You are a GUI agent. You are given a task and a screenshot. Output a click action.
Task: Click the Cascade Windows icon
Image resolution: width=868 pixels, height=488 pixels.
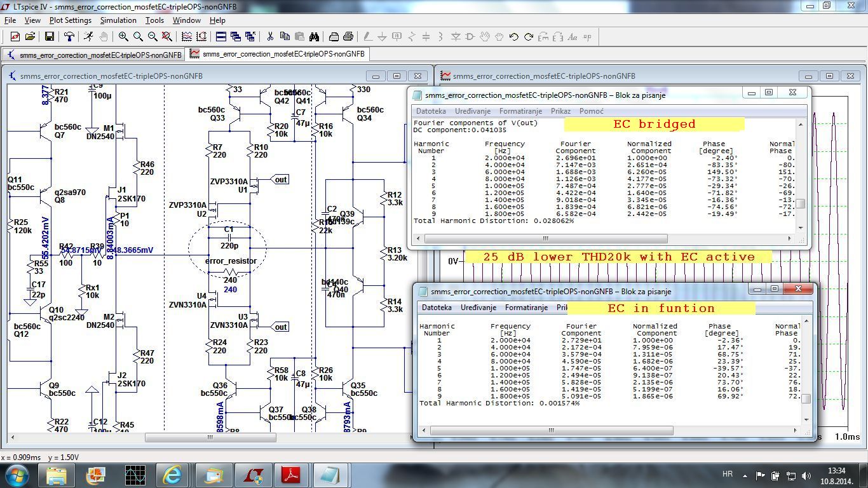[236, 37]
